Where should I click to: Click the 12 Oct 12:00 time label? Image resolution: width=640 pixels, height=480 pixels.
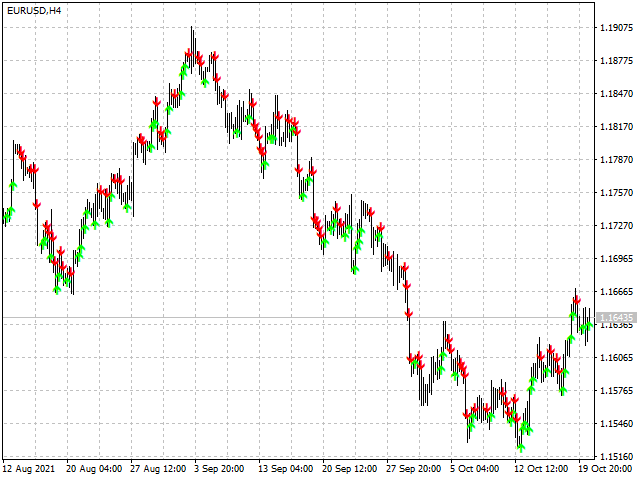(x=541, y=469)
